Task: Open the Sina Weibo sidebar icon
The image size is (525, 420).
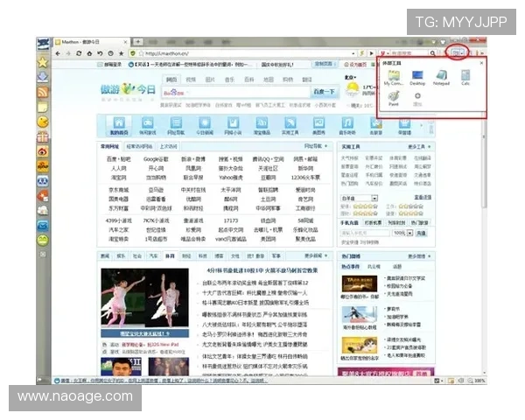Action: click(43, 151)
